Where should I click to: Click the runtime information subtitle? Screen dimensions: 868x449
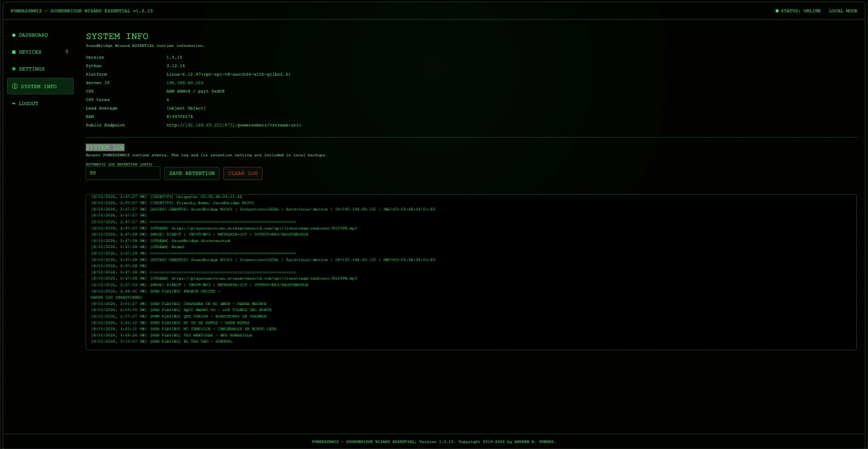[145, 45]
